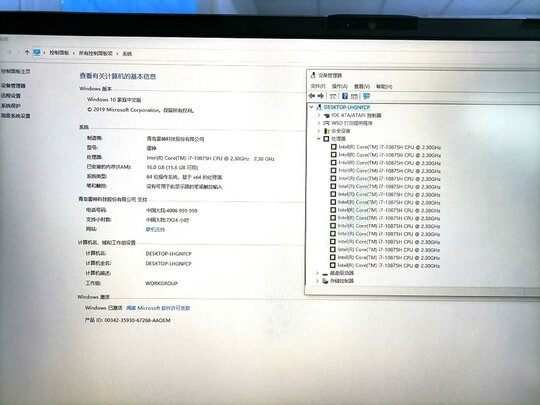Click 系统 in the address bar breadcrumb
This screenshot has width=540, height=405.
(x=127, y=54)
